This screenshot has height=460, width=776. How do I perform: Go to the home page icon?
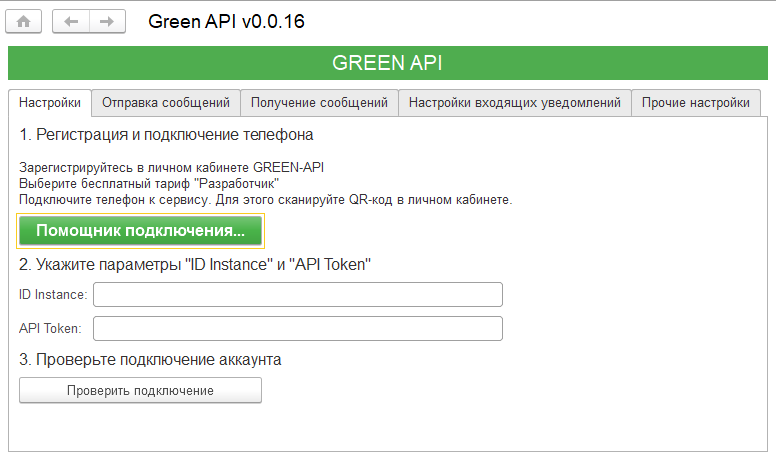[x=23, y=21]
